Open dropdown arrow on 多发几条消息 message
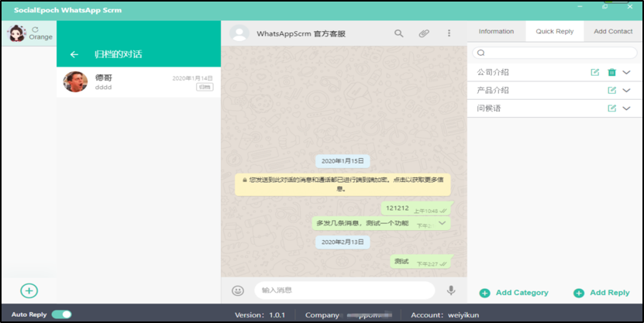Screen dimensions: 644x323 [443, 223]
